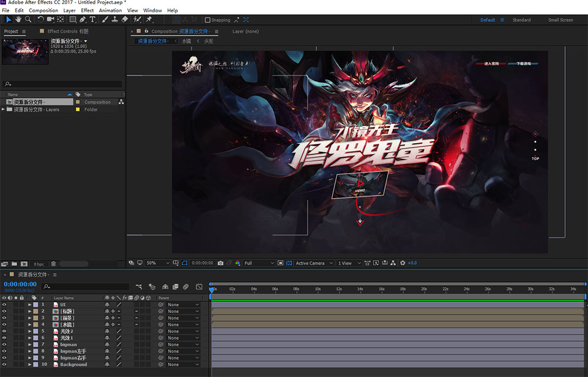Select the Hand tool
The image size is (588, 377).
18,19
